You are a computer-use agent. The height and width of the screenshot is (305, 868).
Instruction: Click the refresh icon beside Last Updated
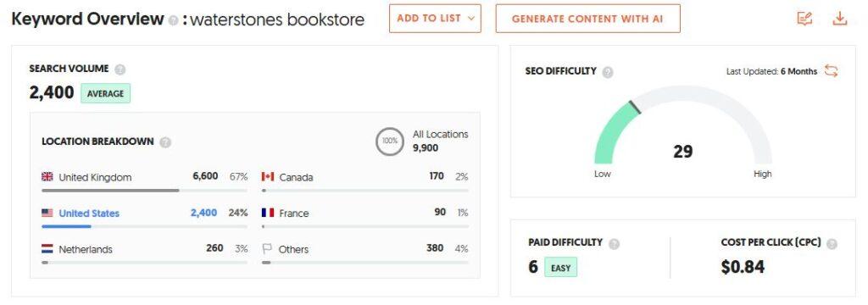click(831, 71)
